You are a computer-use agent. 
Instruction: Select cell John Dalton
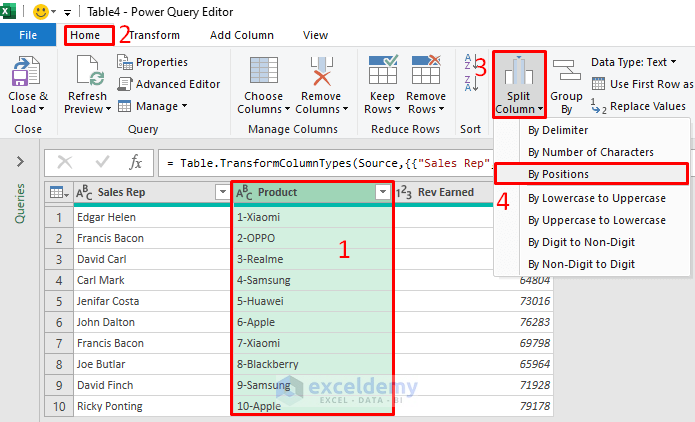click(x=152, y=322)
